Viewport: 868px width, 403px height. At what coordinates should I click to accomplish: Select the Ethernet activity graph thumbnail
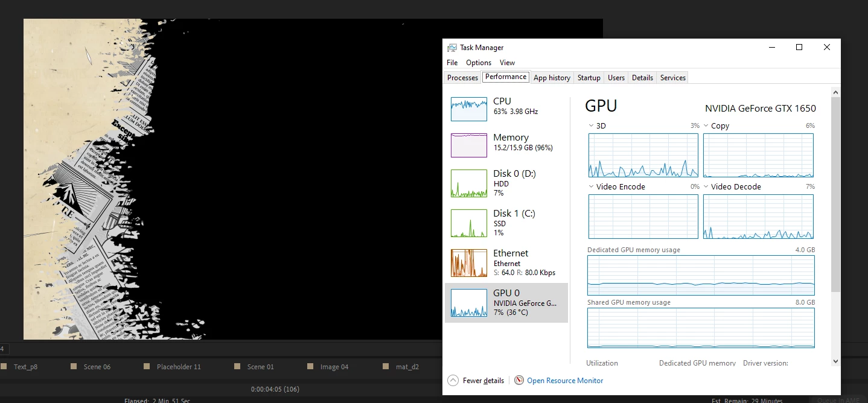pyautogui.click(x=469, y=263)
